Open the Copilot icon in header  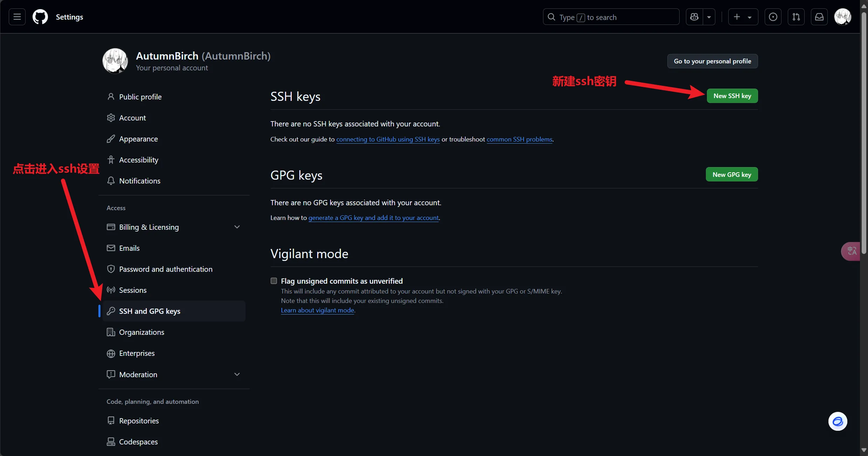[x=694, y=17]
